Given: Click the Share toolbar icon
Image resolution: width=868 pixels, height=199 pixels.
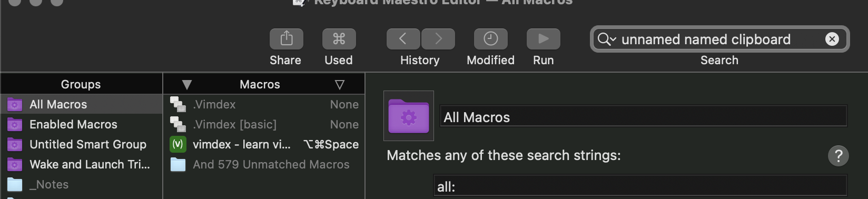Looking at the screenshot, I should coord(286,39).
